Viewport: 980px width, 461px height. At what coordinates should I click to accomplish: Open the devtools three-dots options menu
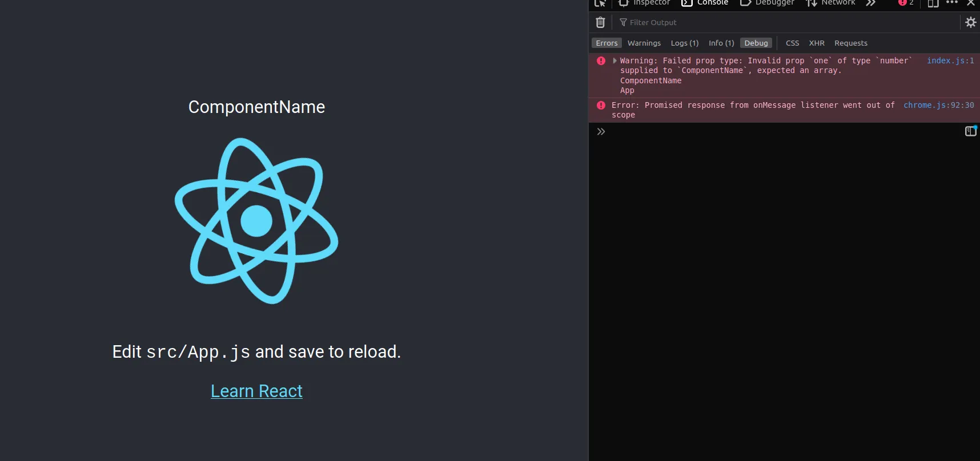tap(952, 3)
